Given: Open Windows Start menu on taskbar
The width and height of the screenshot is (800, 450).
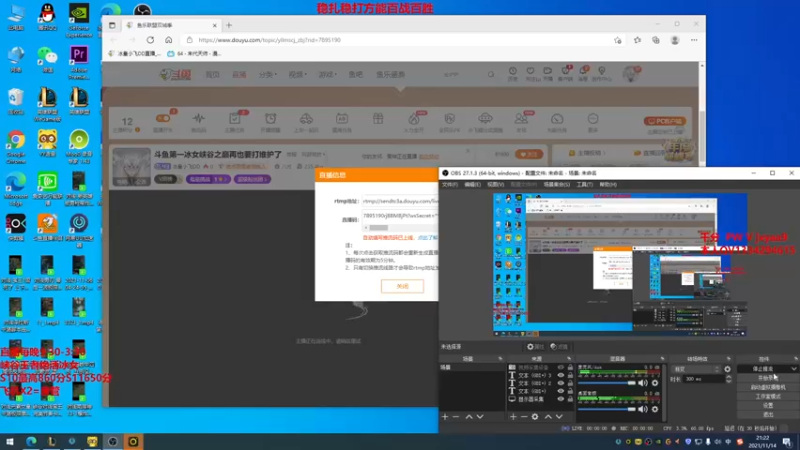Looking at the screenshot, I should click(x=10, y=441).
